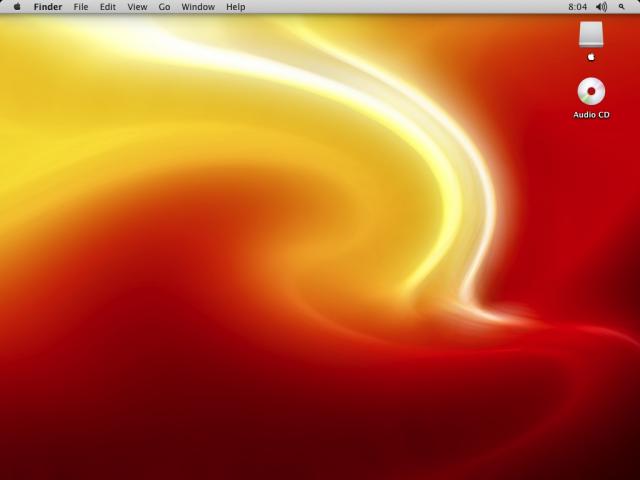640x480 pixels.
Task: Open the View menu
Action: pyautogui.click(x=137, y=7)
